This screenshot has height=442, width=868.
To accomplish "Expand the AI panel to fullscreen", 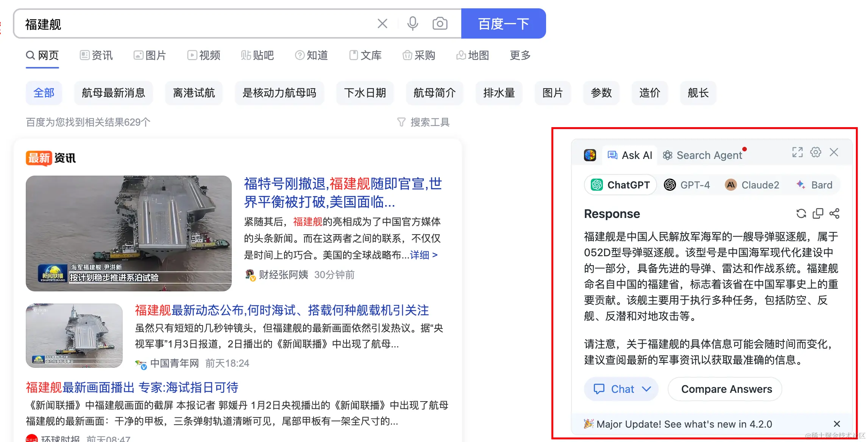I will [x=797, y=152].
